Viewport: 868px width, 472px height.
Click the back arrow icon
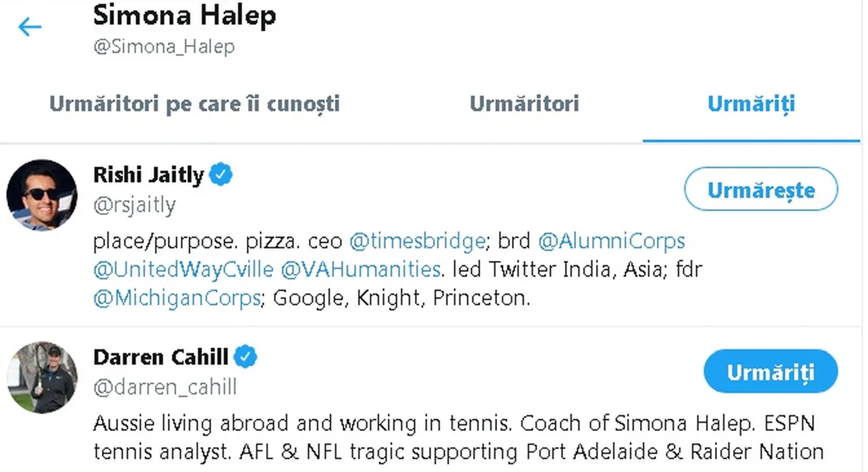(30, 27)
